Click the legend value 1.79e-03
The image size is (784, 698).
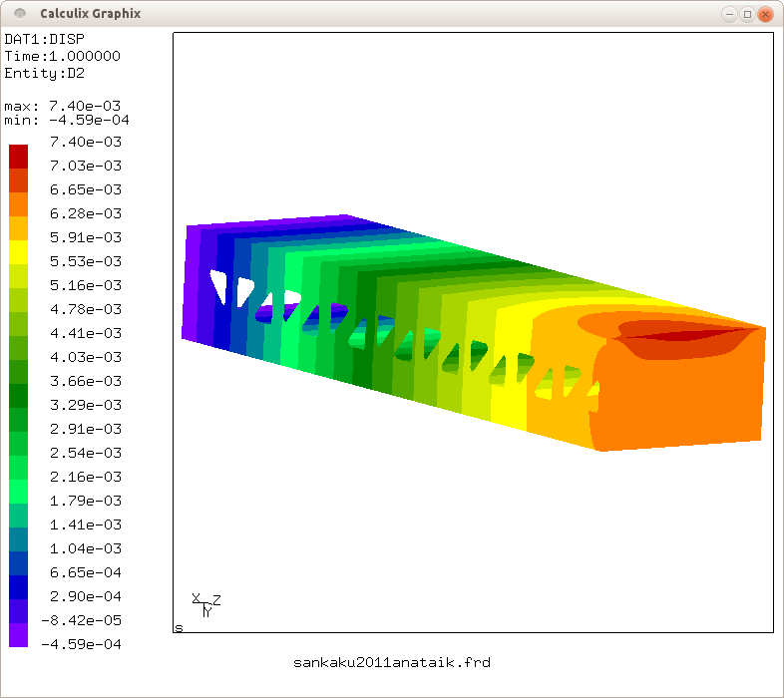coord(86,501)
